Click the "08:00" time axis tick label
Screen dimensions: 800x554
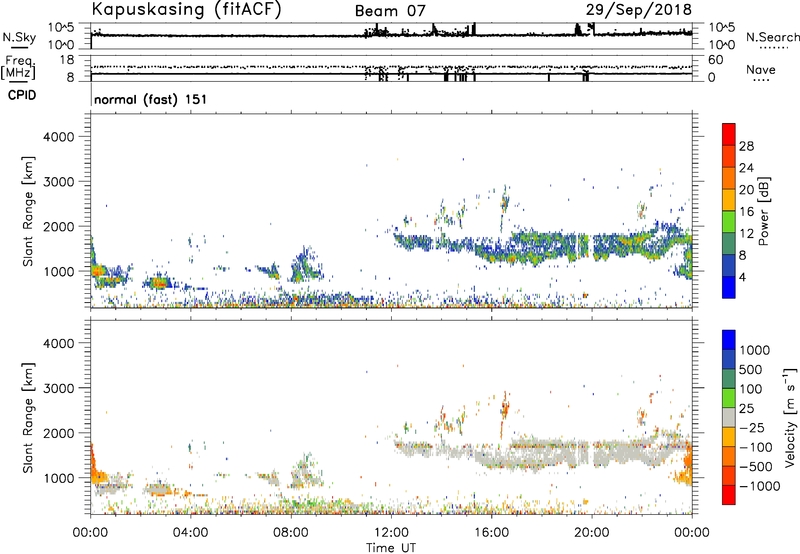(x=291, y=533)
